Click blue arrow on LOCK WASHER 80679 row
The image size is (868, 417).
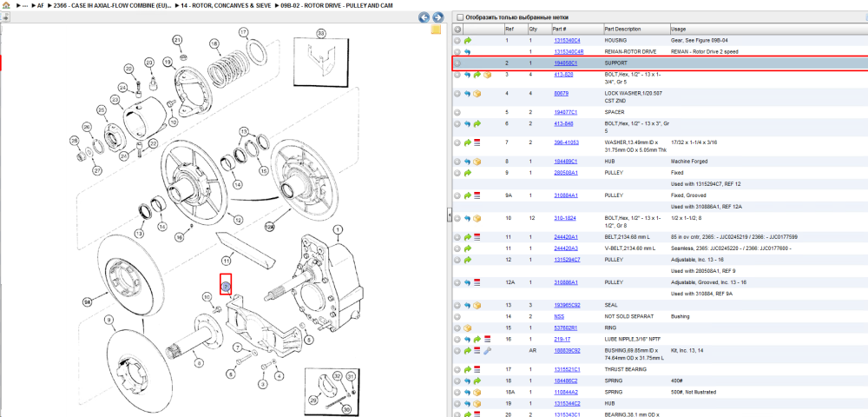click(468, 94)
